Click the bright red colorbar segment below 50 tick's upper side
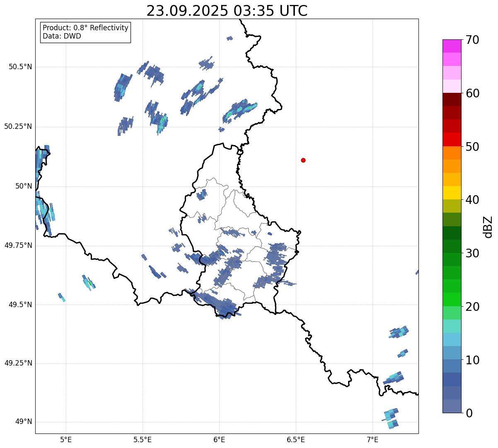This screenshot has width=498, height=448. [452, 140]
